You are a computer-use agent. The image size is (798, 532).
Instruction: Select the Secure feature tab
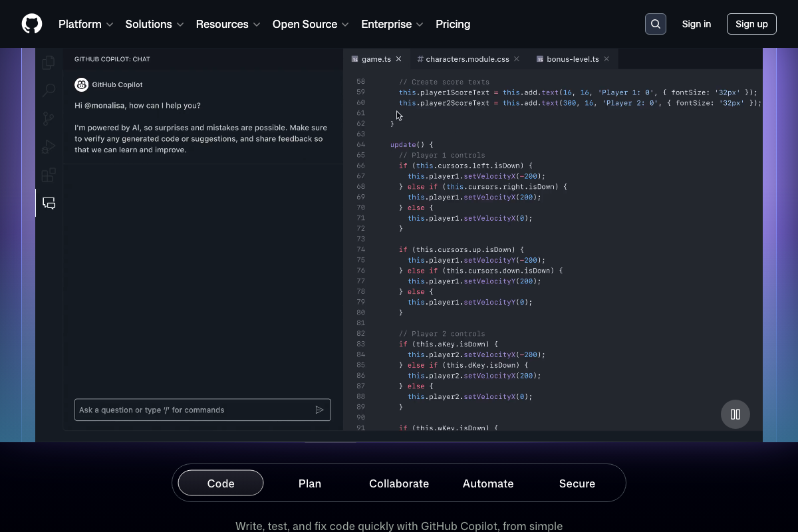[x=577, y=483]
